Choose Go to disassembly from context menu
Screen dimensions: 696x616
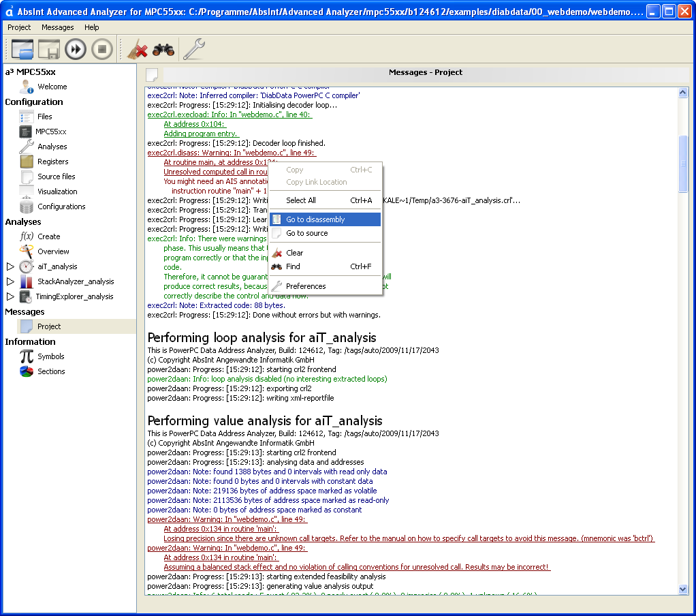tap(325, 219)
